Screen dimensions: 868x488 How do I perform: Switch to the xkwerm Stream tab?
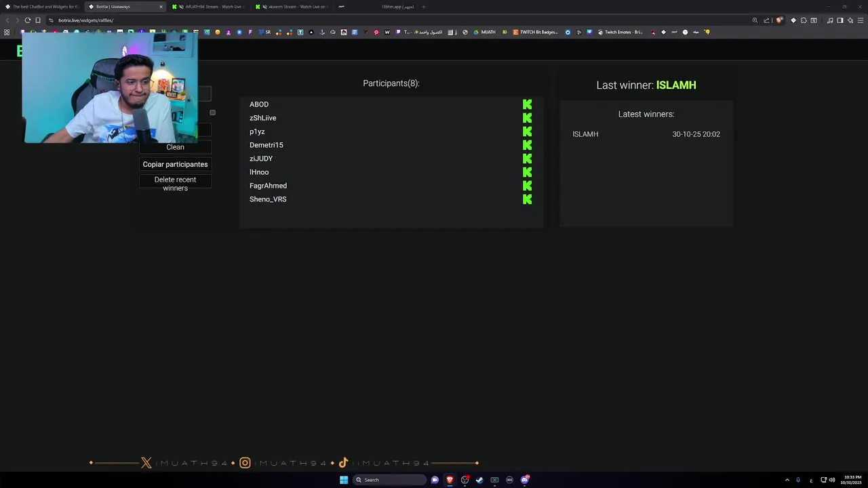tap(293, 7)
